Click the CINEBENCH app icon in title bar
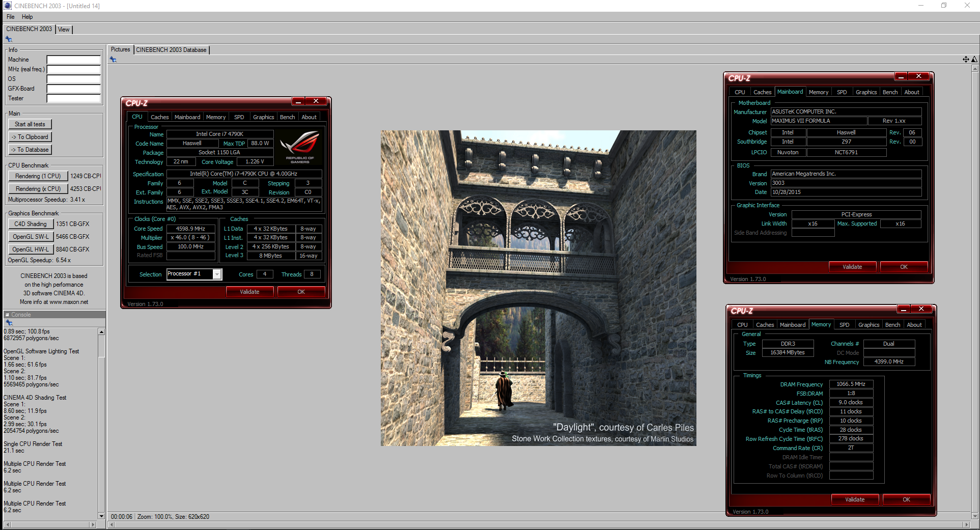 pos(7,6)
